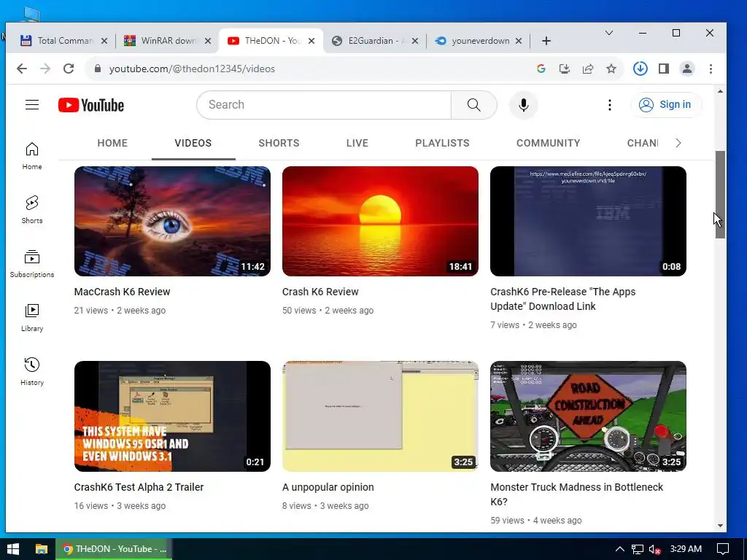Start voice search with microphone icon

coord(523,105)
